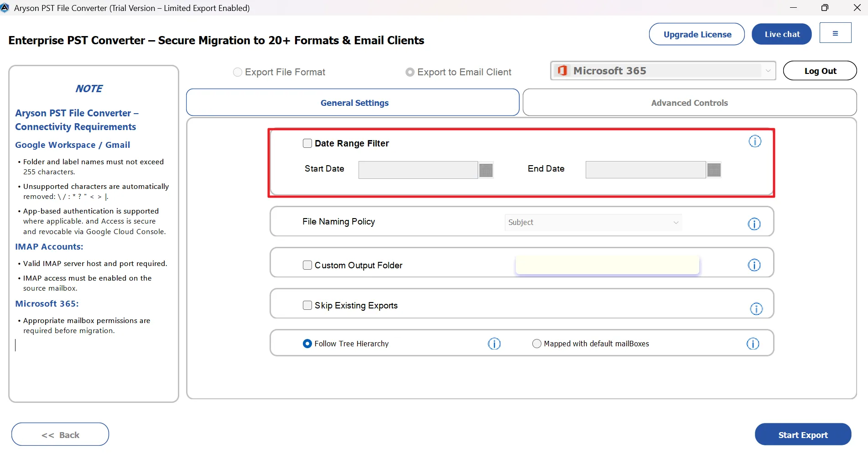Tick the Custom Output Folder checkbox
The height and width of the screenshot is (454, 868).
click(307, 265)
